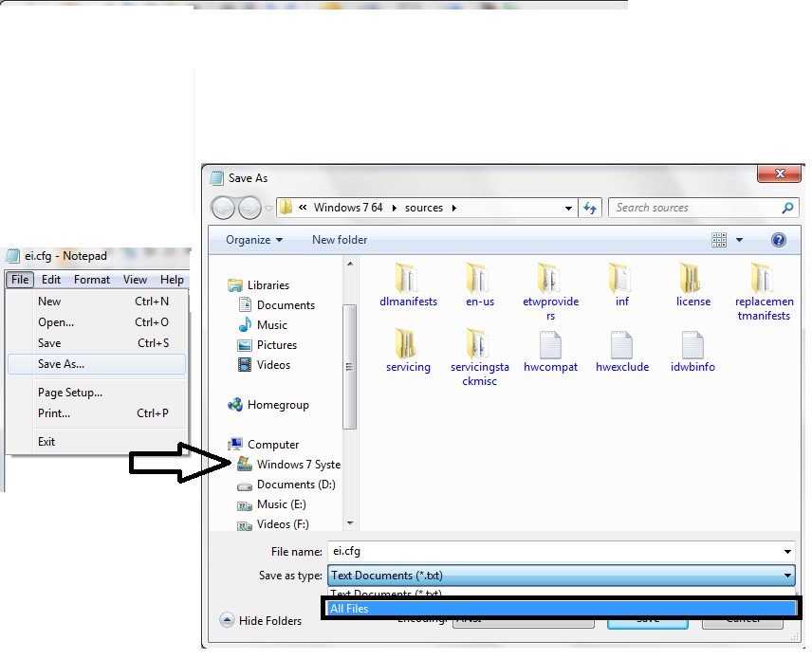The width and height of the screenshot is (812, 659).
Task: Click the navigation pane scrollbar thumb
Action: (349, 367)
